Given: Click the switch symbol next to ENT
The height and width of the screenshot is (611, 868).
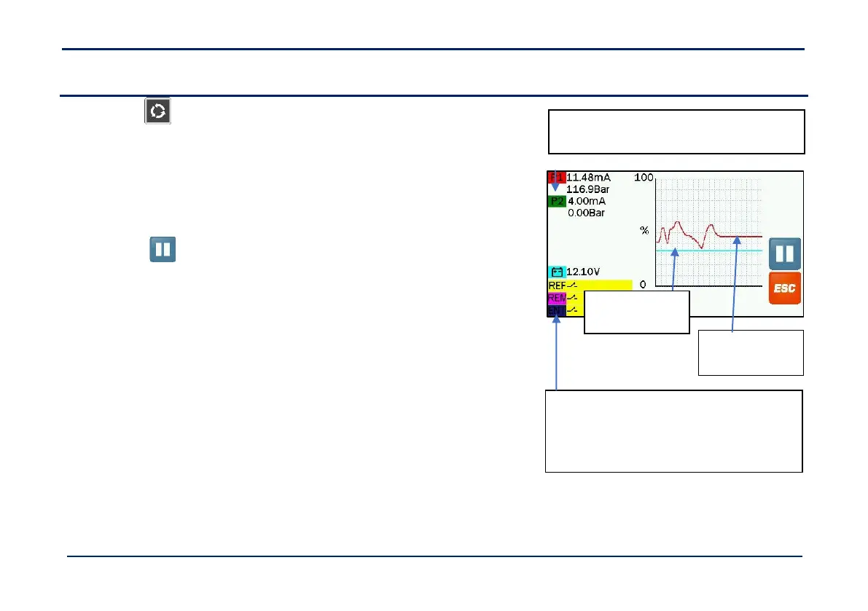Looking at the screenshot, I should pyautogui.click(x=572, y=310).
